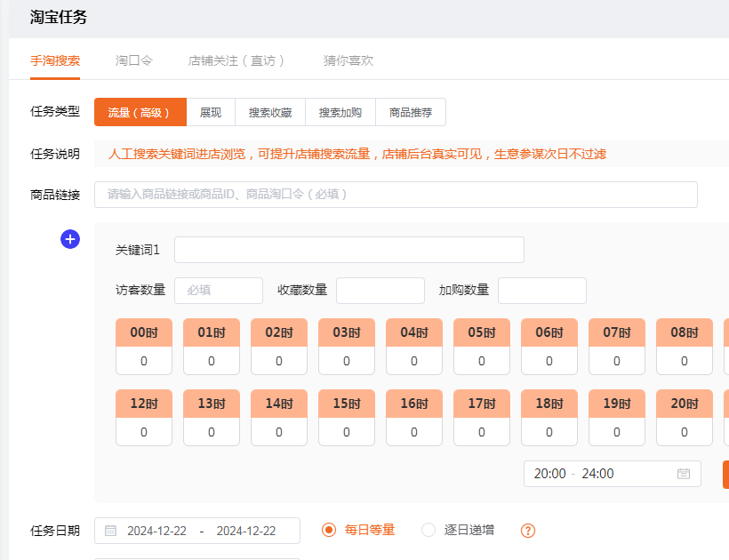Click the 商品链接 input field
The width and height of the screenshot is (729, 560).
click(x=396, y=194)
